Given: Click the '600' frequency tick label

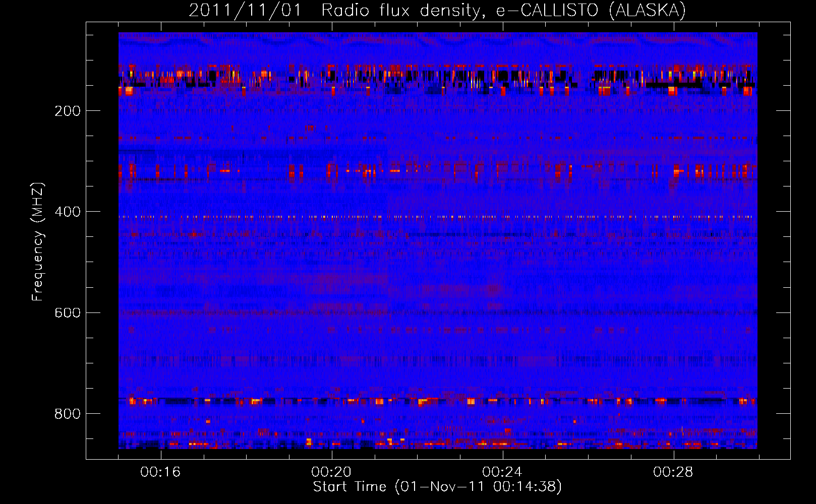Looking at the screenshot, I should pos(68,312).
